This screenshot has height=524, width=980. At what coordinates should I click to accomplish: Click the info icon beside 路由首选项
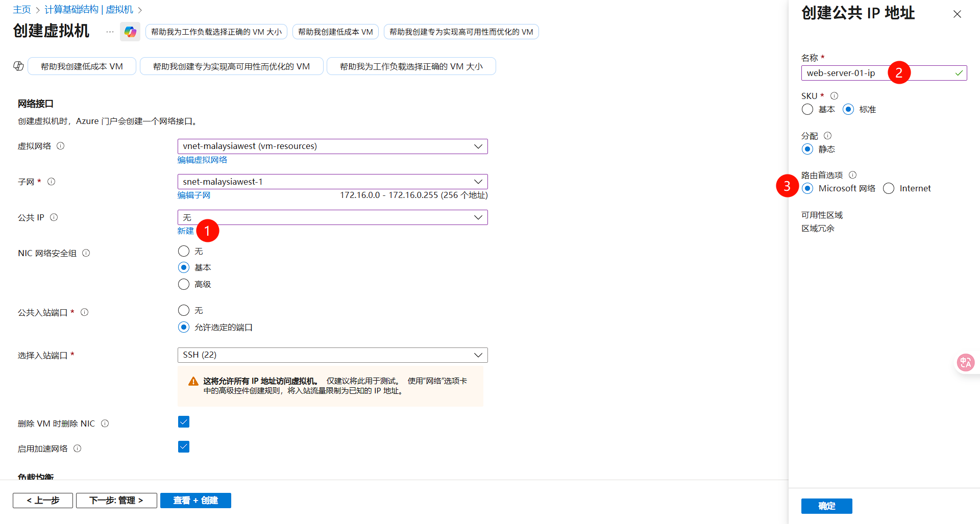(853, 174)
